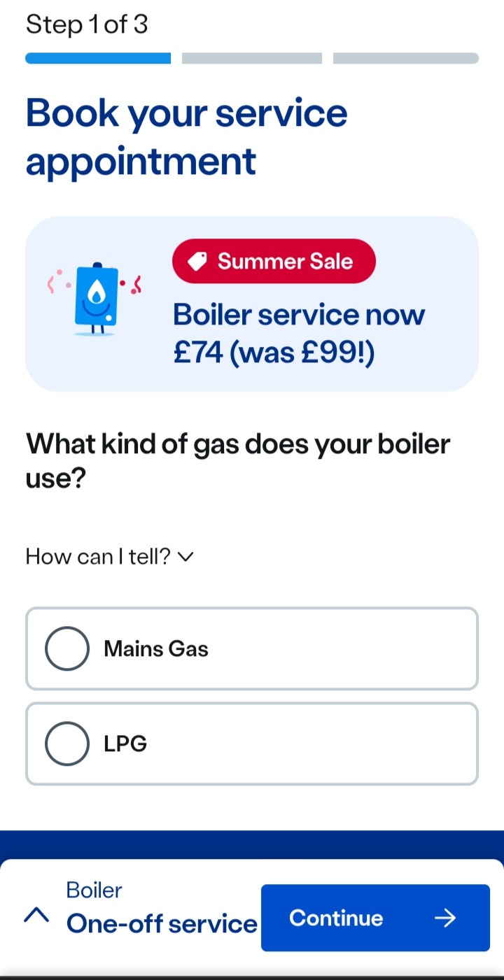Click the LPG label text
Image resolution: width=504 pixels, height=980 pixels.
[125, 744]
